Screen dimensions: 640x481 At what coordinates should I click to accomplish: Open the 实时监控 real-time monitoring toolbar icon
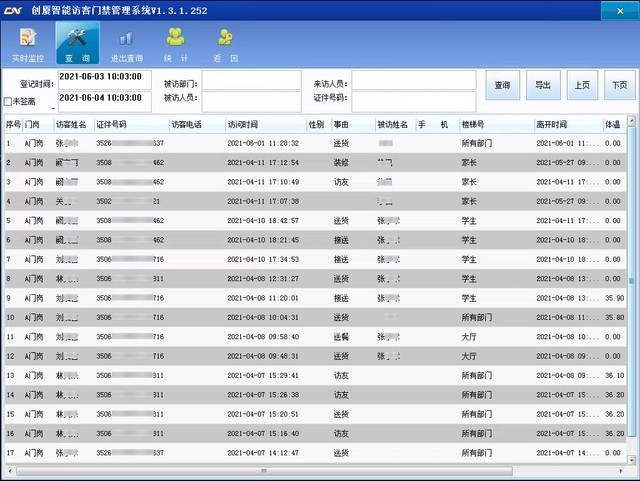(x=27, y=44)
